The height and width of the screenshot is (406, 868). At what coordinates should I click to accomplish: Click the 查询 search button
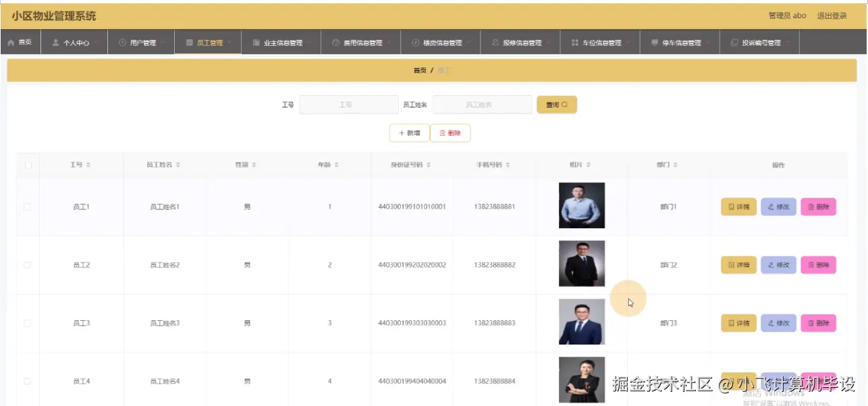tap(557, 105)
